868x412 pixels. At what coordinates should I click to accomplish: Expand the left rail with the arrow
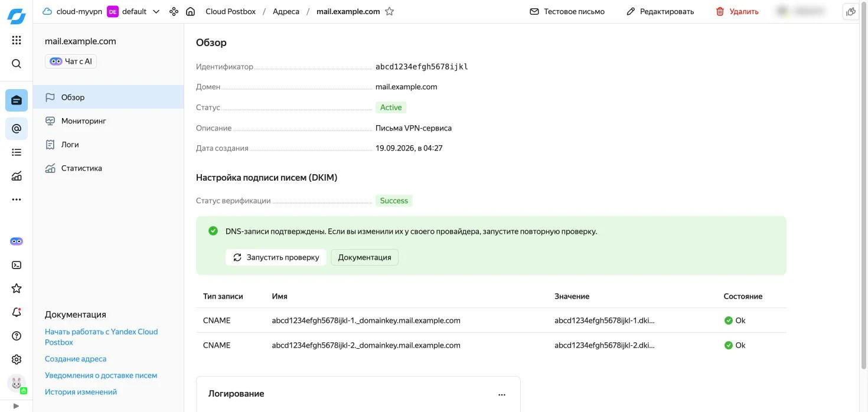16,406
